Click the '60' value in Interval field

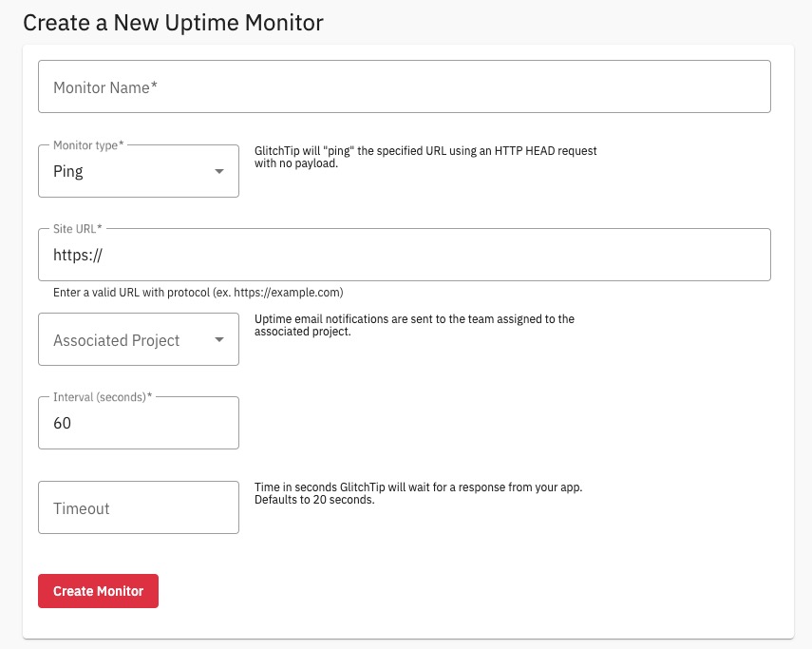(x=63, y=424)
